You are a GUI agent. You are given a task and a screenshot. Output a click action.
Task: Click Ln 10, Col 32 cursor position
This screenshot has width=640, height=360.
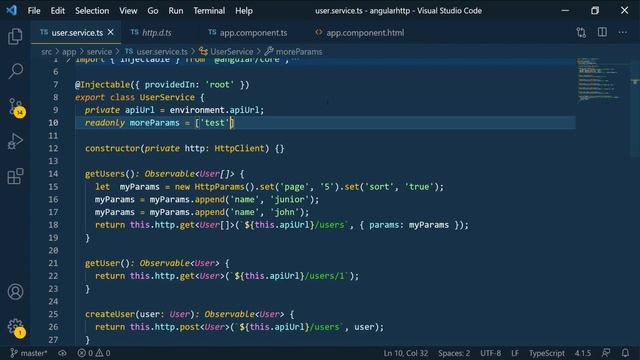[x=406, y=353]
